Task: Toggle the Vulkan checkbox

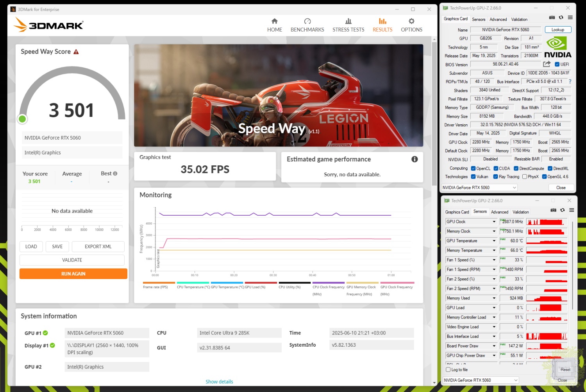Action: [x=473, y=177]
